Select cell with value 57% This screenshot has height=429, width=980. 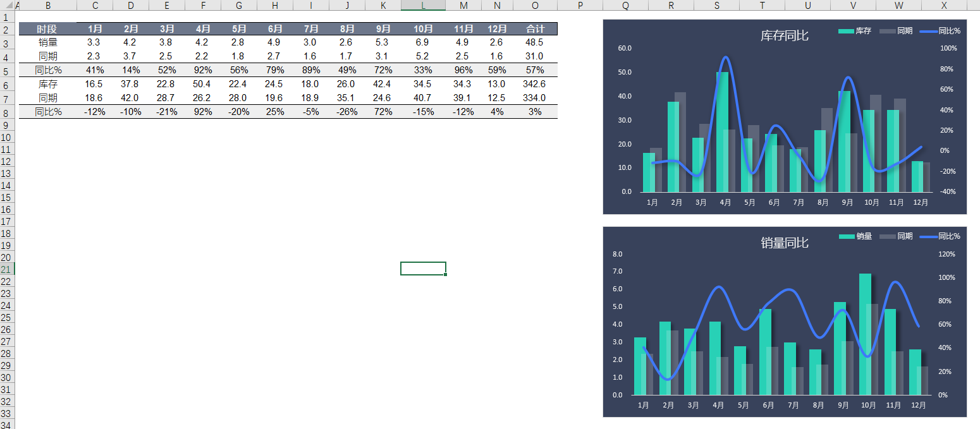(x=536, y=70)
